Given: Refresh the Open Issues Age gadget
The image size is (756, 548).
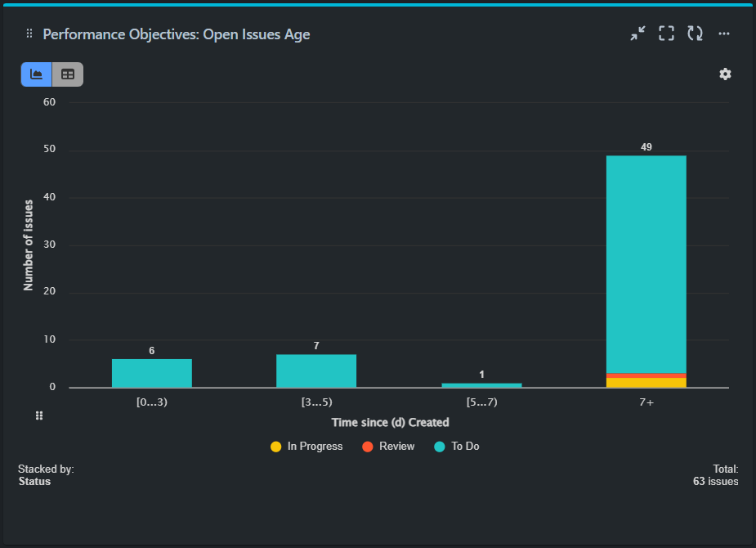Looking at the screenshot, I should (x=695, y=33).
